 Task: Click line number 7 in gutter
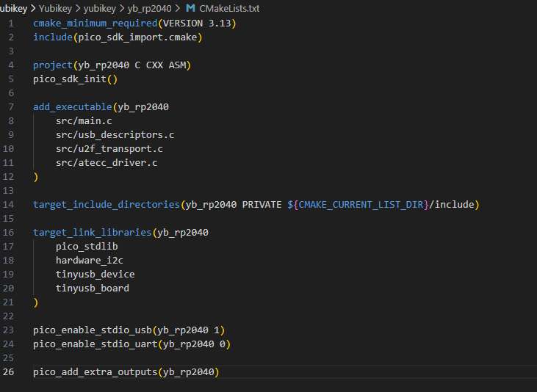11,107
